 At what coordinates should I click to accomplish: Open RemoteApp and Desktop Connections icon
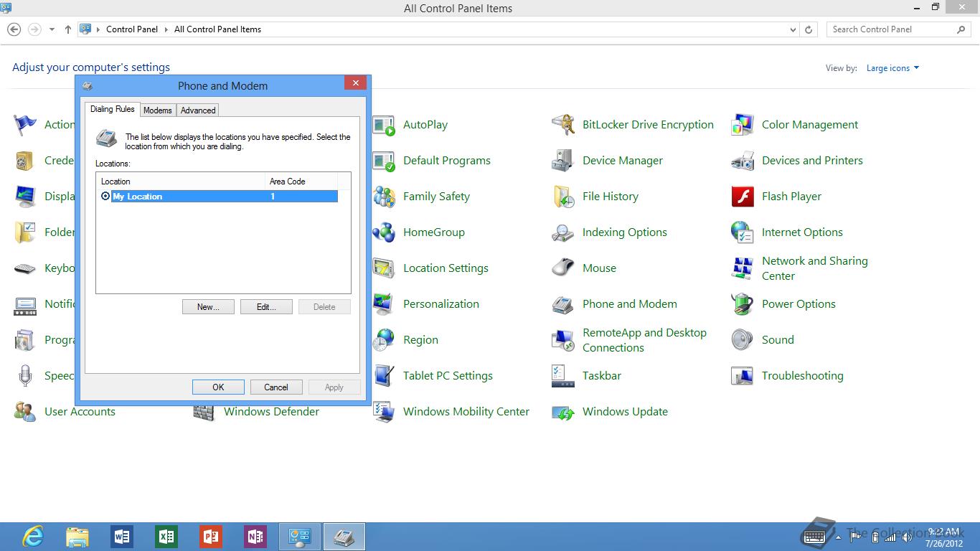point(564,340)
